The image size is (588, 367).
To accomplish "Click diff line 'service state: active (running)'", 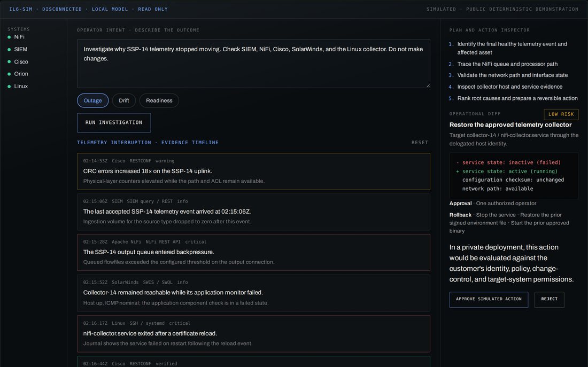I will click(507, 171).
